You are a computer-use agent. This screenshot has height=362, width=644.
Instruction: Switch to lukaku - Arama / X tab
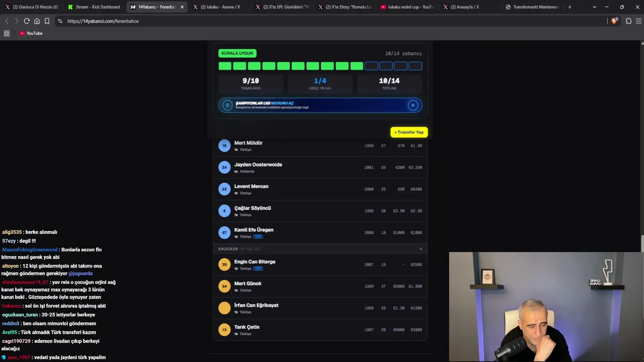click(219, 7)
